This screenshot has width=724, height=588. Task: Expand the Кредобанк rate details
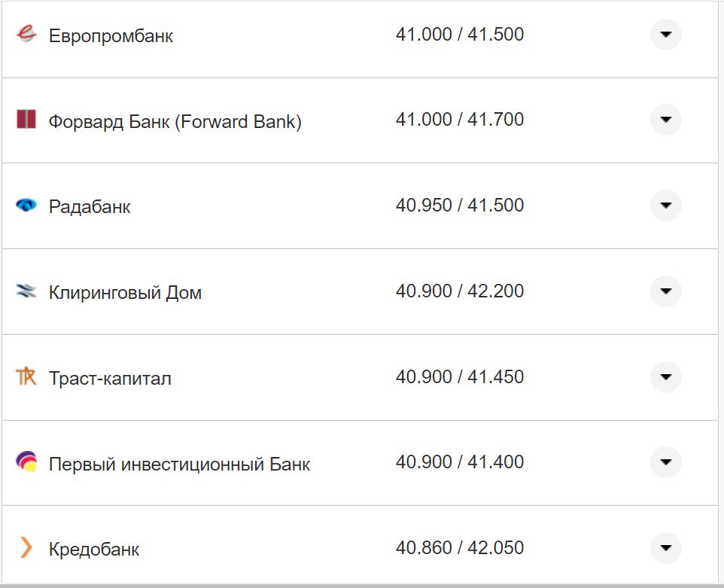[665, 548]
